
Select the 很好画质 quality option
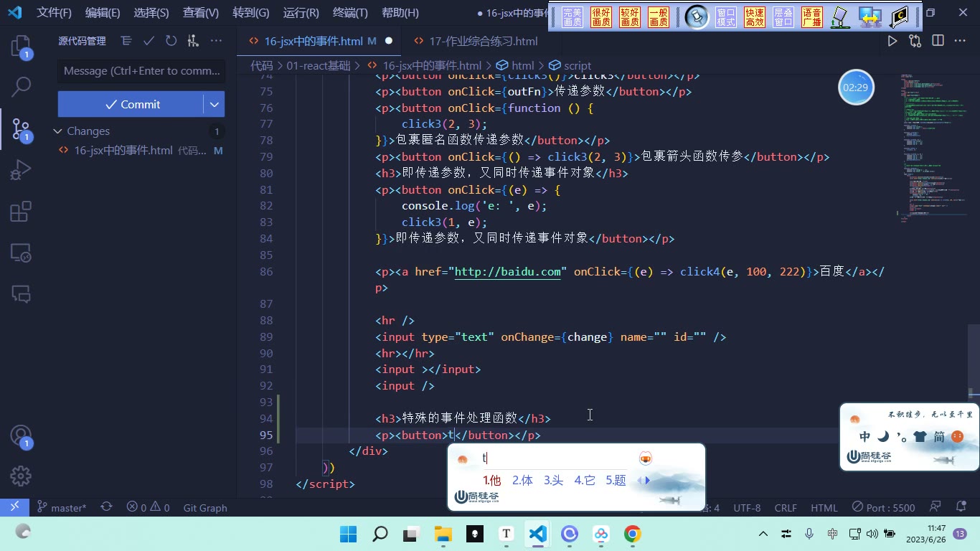[601, 17]
